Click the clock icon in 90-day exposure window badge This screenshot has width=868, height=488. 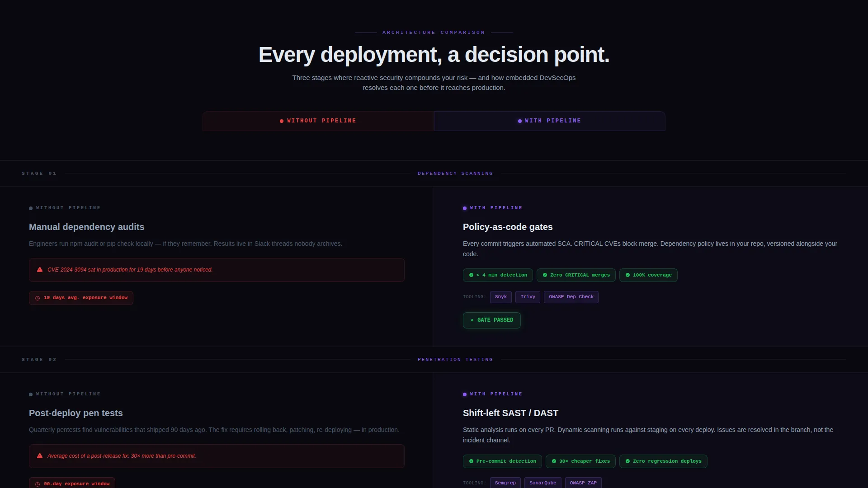(x=38, y=484)
